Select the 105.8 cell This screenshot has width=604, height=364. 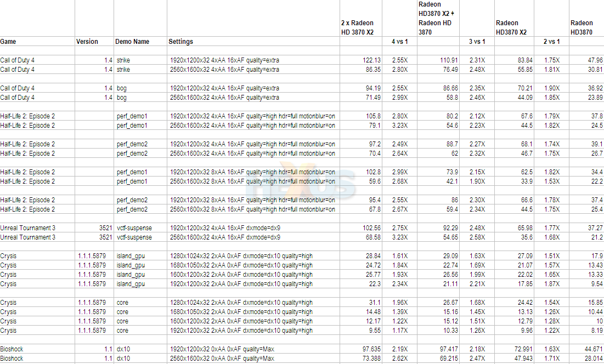(360, 116)
